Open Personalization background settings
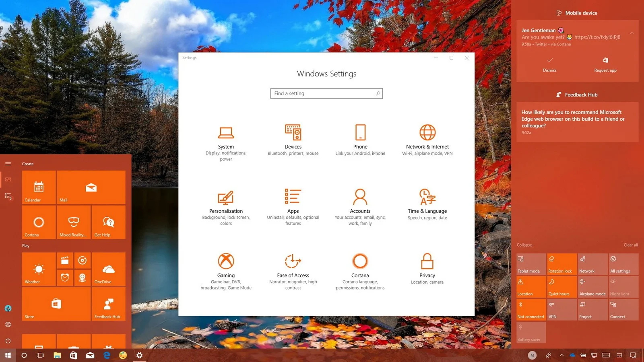The width and height of the screenshot is (644, 362). click(x=226, y=203)
